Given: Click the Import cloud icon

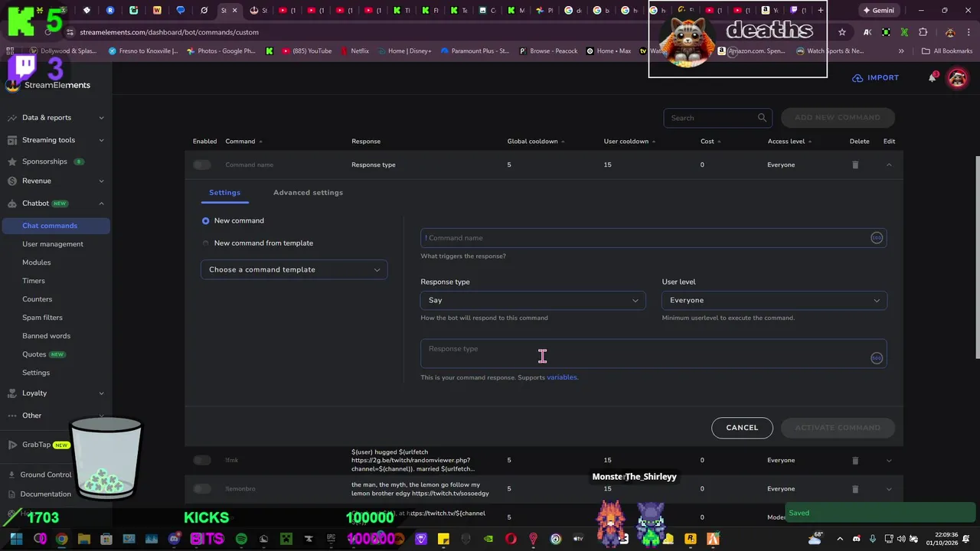Looking at the screenshot, I should [x=857, y=78].
